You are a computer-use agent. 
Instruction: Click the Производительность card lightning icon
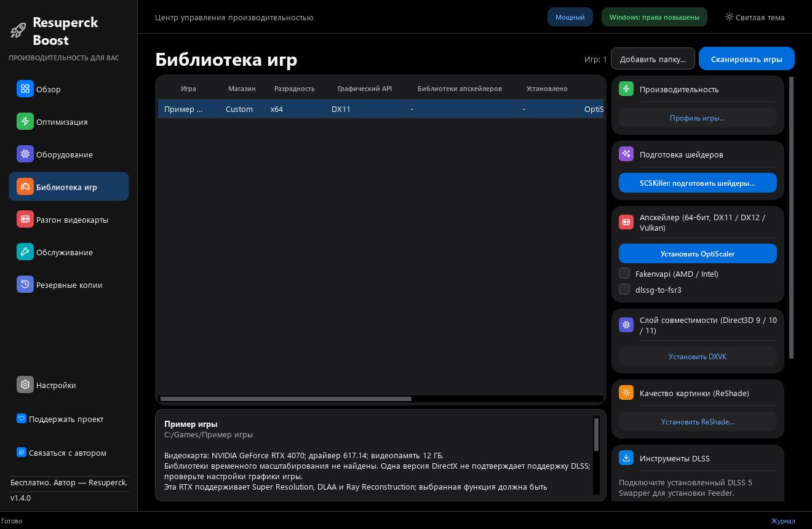coord(626,89)
